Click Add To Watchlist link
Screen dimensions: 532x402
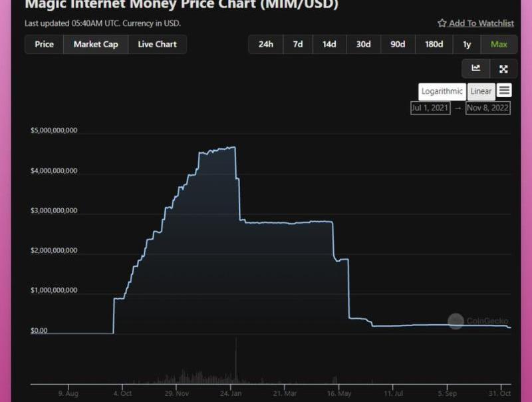(x=481, y=23)
